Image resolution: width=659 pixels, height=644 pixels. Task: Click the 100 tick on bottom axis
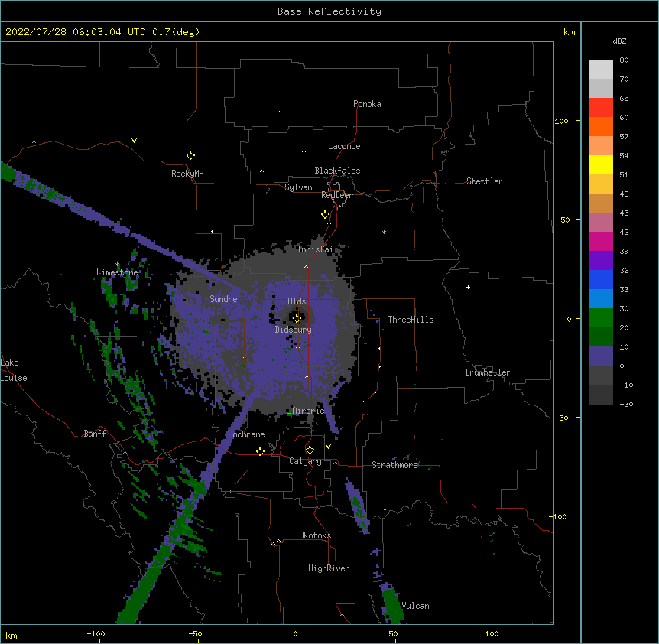492,633
